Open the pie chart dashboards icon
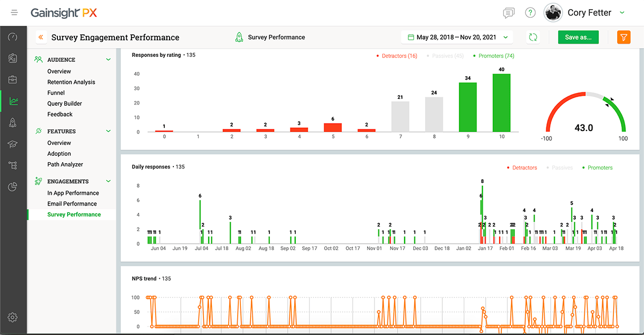 point(12,186)
